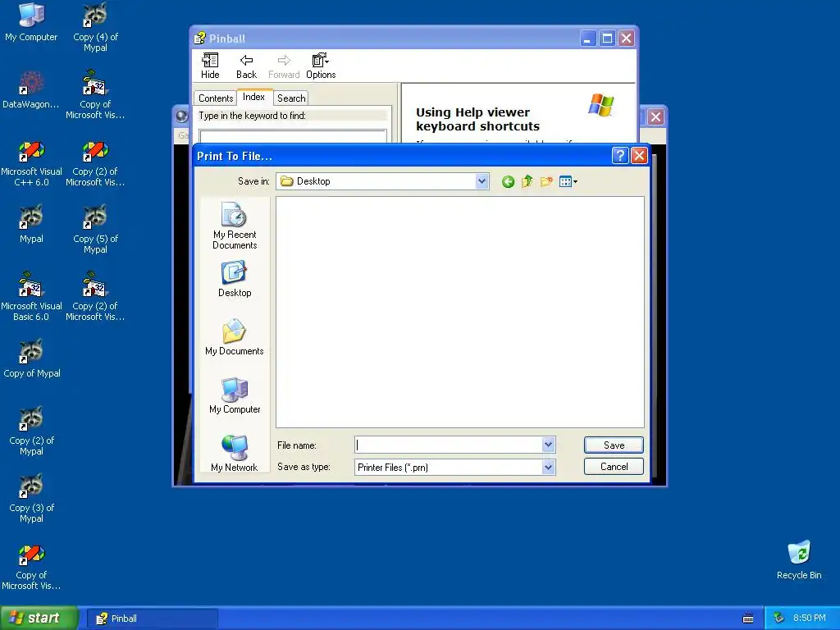
Task: Close the Print To File dialog
Action: click(x=639, y=155)
